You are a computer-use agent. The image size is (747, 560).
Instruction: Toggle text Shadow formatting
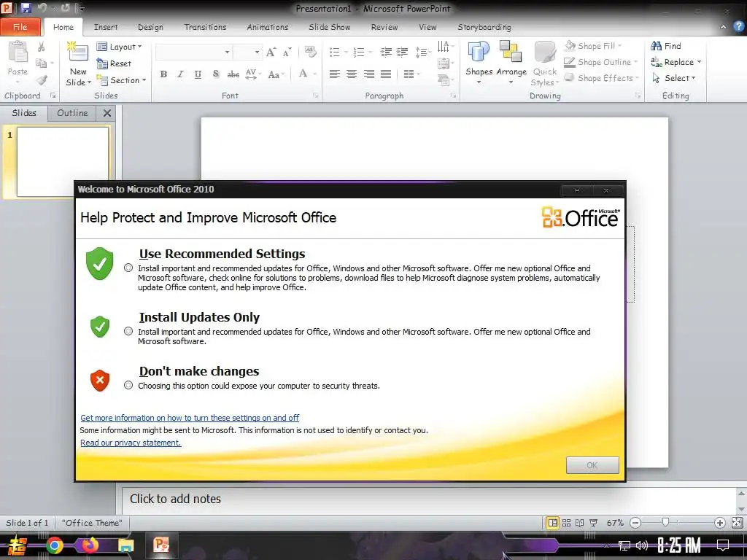(215, 74)
